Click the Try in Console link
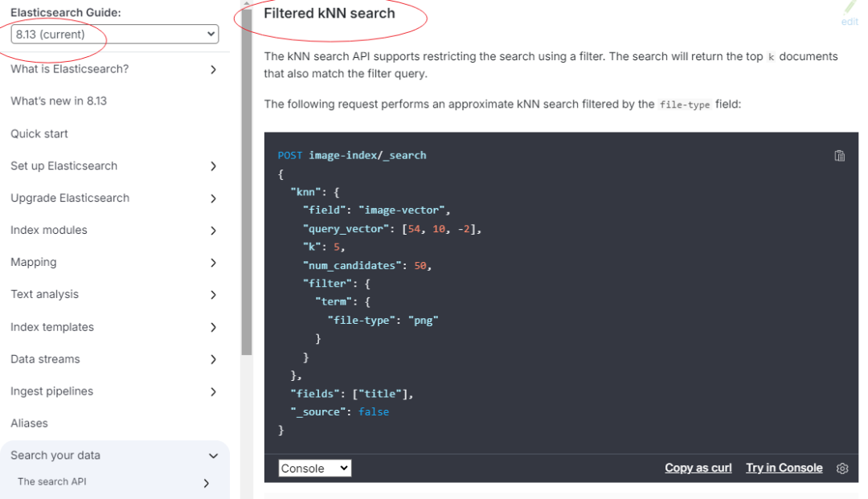The width and height of the screenshot is (868, 499). 784,468
